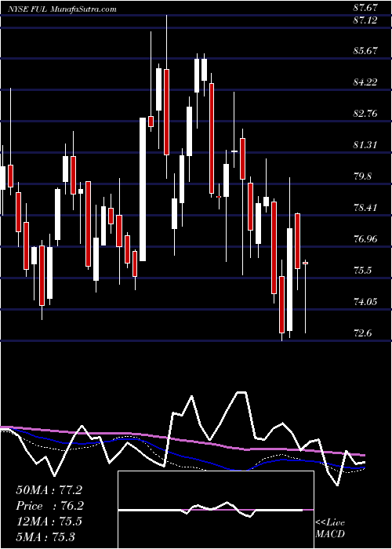Click the 79.8 price axis label
The width and height of the screenshot is (392, 549).
click(x=363, y=176)
